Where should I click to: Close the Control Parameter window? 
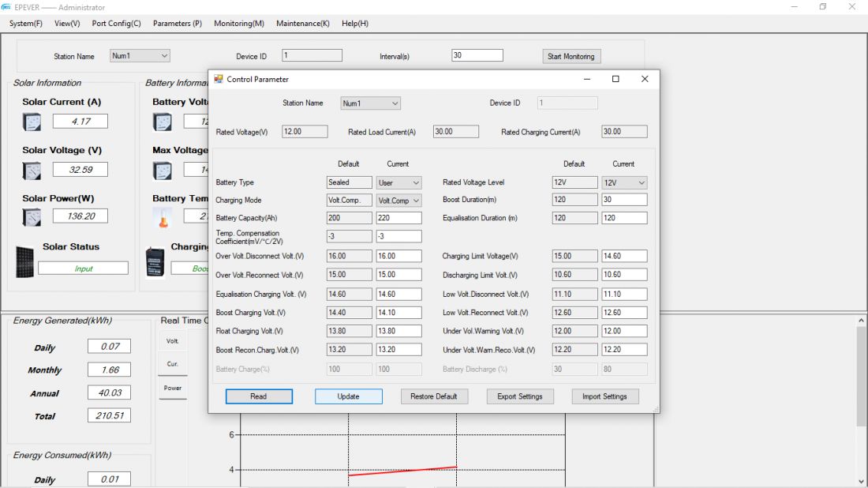tap(645, 79)
